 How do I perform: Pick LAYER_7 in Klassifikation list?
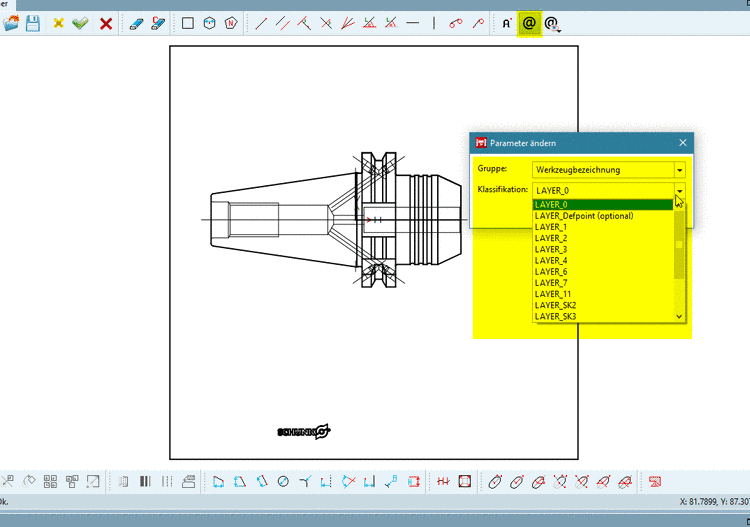pos(603,283)
